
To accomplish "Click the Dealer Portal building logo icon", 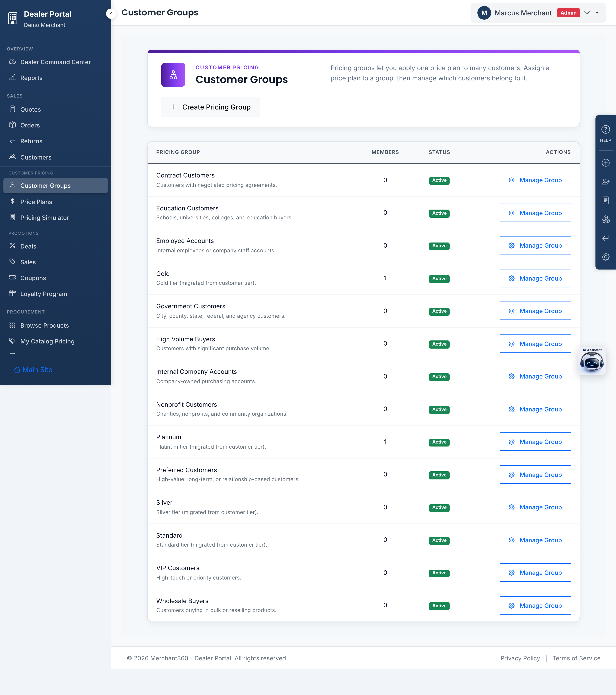I will [13, 18].
